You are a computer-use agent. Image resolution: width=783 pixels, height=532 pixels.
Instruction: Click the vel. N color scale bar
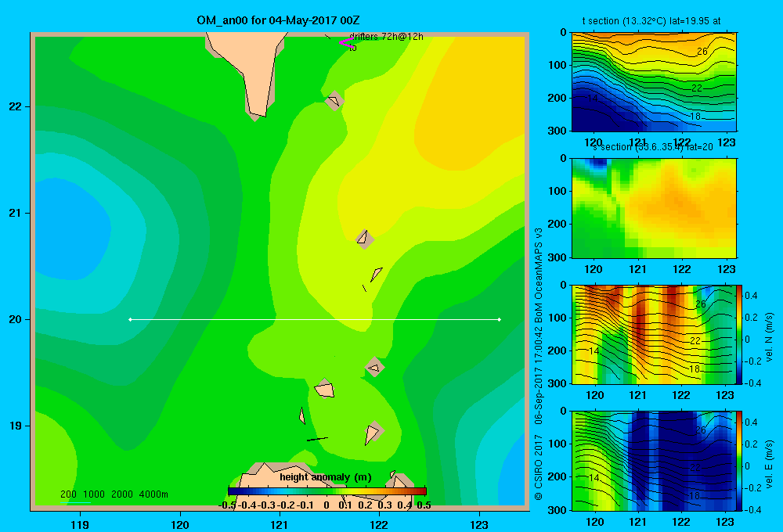click(740, 334)
